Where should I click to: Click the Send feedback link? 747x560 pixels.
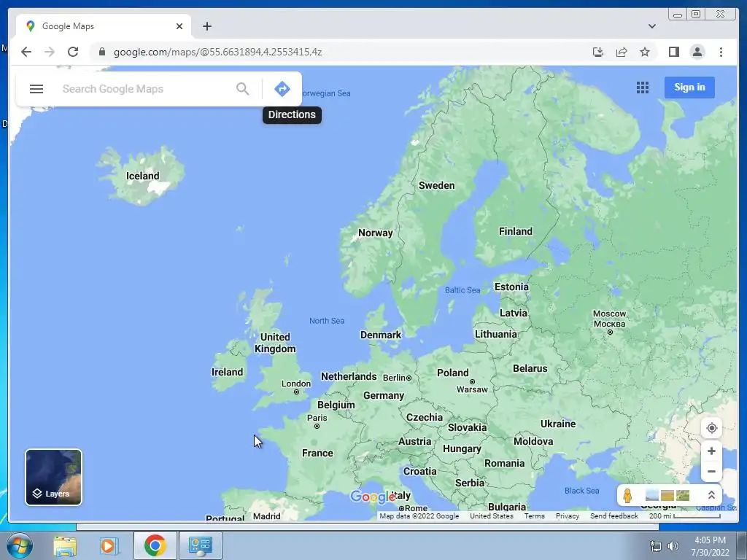click(x=614, y=516)
